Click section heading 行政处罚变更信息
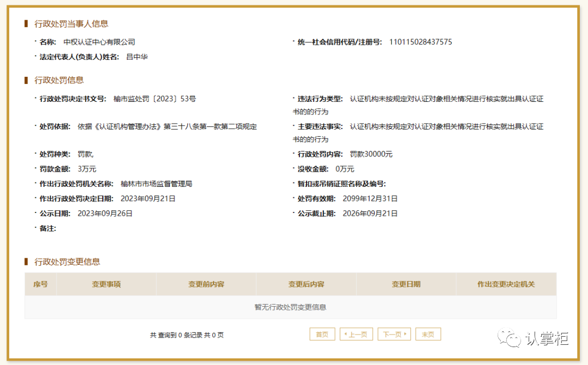Viewport: 588px width, 365px height. (x=67, y=262)
